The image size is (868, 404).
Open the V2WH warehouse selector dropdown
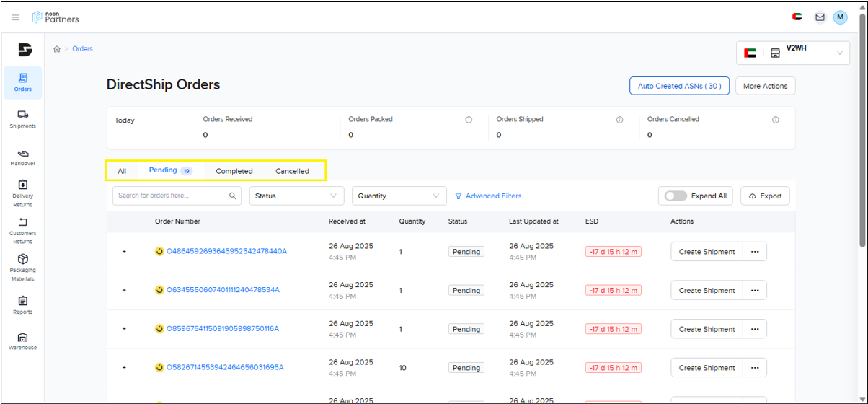(x=793, y=53)
